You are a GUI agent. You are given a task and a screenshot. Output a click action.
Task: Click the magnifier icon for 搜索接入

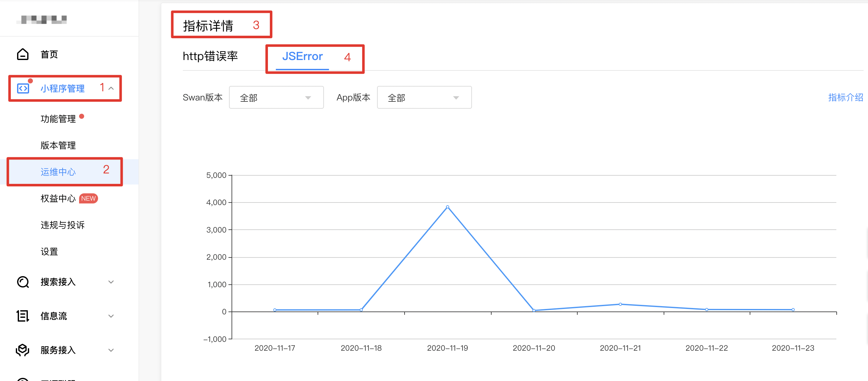[x=22, y=282]
